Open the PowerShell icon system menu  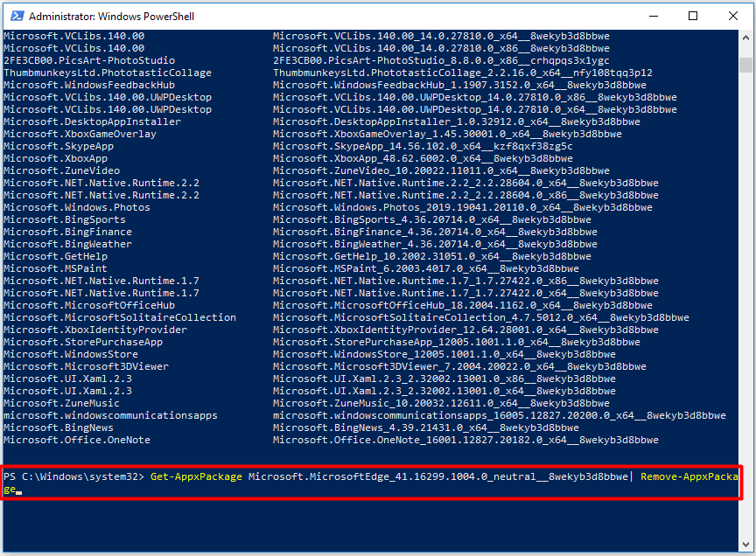tap(17, 16)
